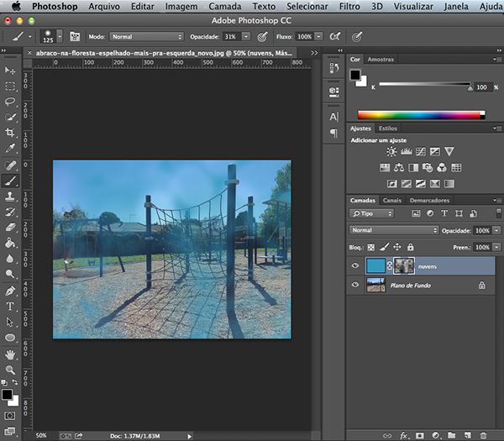The height and width of the screenshot is (441, 504).
Task: Open the layer style fx menu
Action: (x=404, y=436)
